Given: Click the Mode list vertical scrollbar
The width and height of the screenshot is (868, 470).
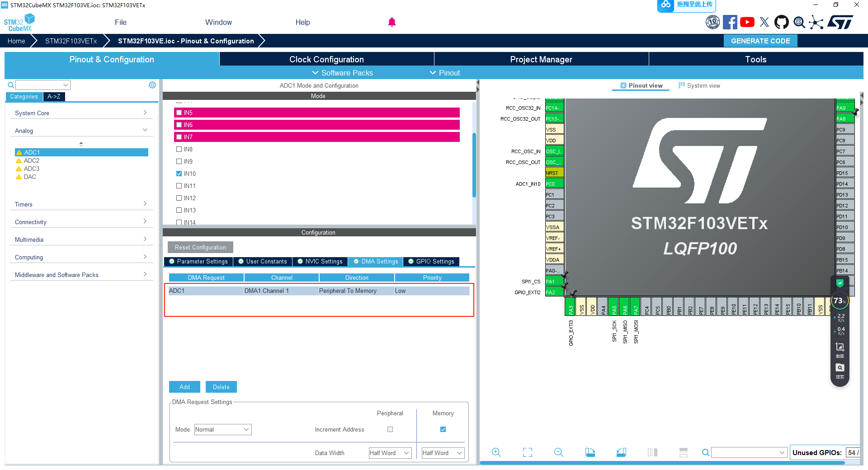Looking at the screenshot, I should point(474,165).
